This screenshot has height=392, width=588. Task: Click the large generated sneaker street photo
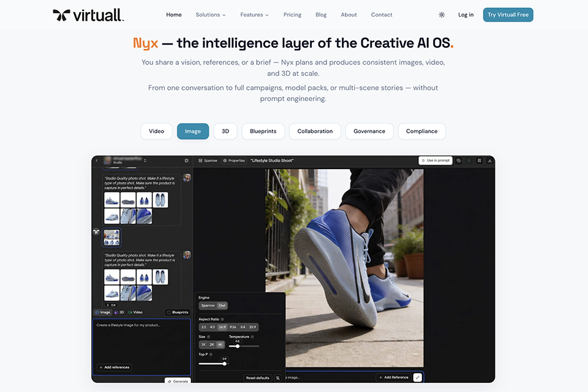(x=344, y=268)
